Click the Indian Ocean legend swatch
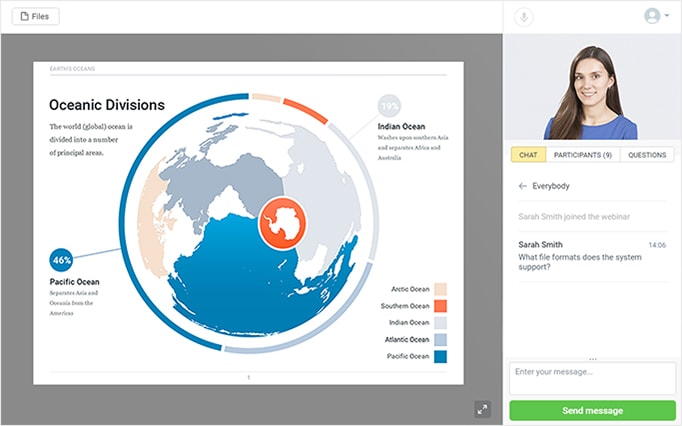 pos(440,323)
